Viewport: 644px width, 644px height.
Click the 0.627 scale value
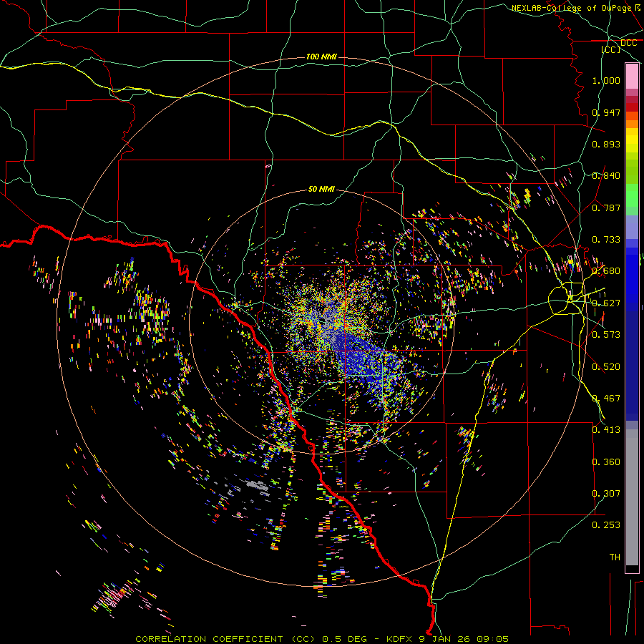pyautogui.click(x=606, y=303)
